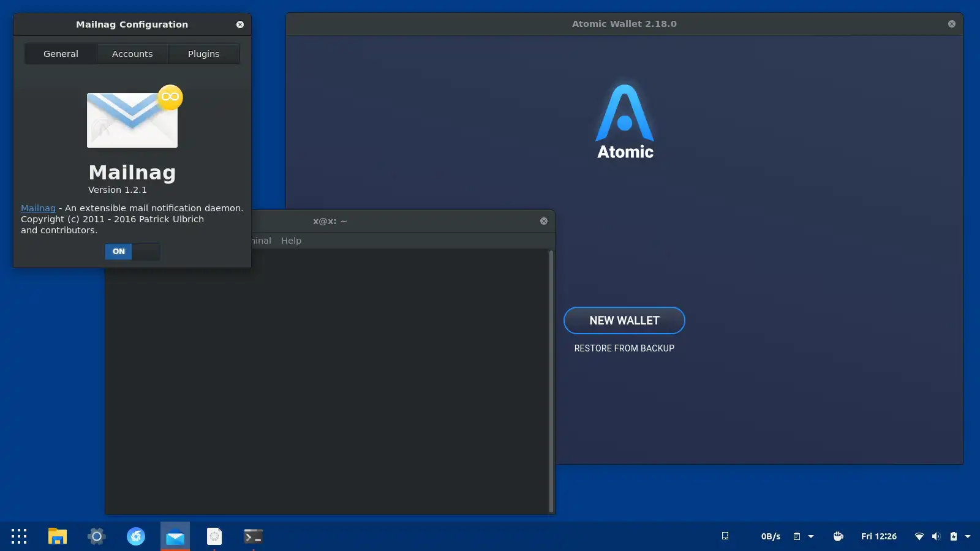Click the 0B/s network speed indicator
The height and width of the screenshot is (551, 980).
click(x=771, y=536)
